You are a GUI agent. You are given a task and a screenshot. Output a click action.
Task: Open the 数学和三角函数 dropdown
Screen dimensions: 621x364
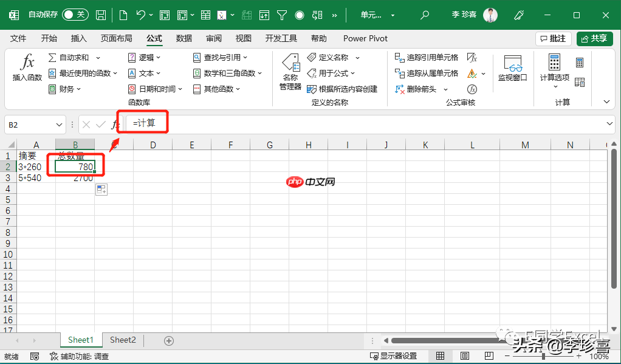pos(260,74)
